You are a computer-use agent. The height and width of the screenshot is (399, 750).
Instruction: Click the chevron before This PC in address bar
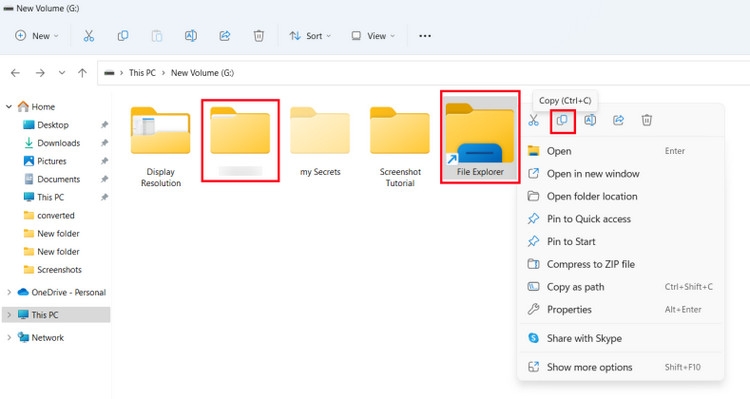(x=121, y=73)
